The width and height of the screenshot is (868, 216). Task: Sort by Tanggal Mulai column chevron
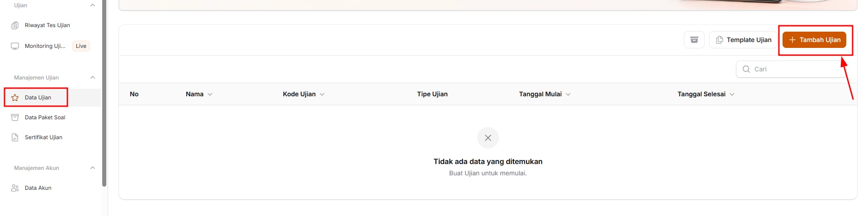pos(568,94)
